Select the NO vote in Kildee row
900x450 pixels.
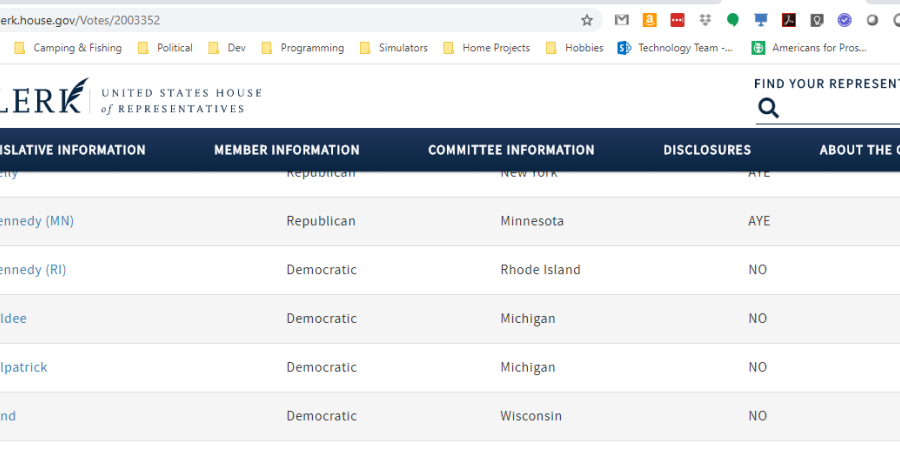coord(758,319)
